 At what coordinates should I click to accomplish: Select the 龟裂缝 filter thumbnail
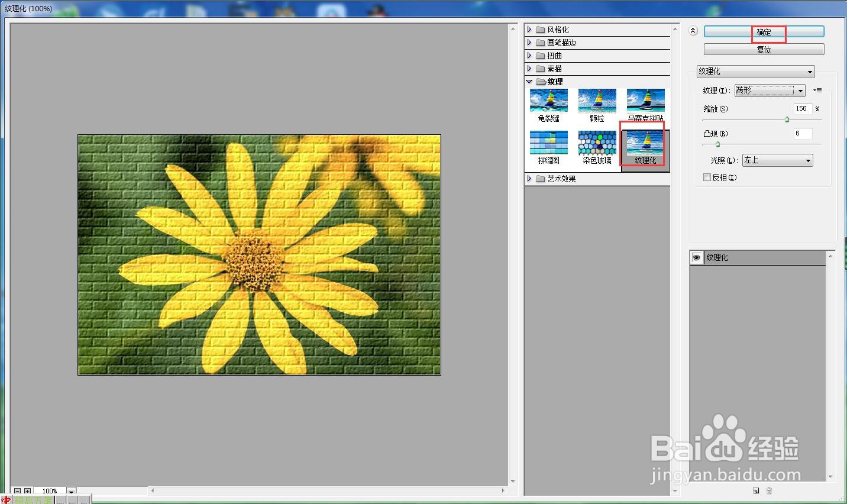[549, 105]
